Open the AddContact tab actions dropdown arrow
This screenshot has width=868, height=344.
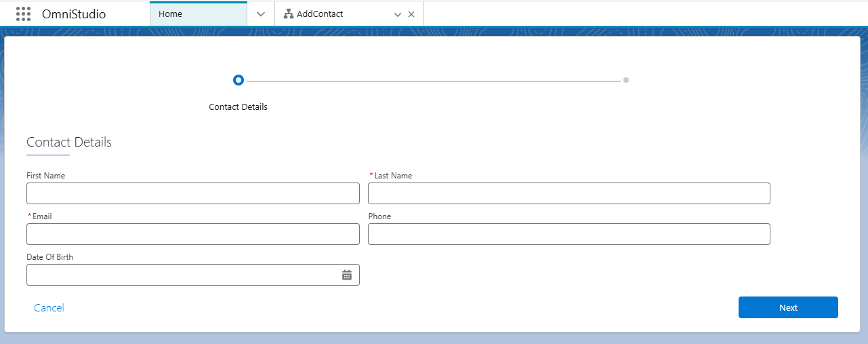(398, 14)
